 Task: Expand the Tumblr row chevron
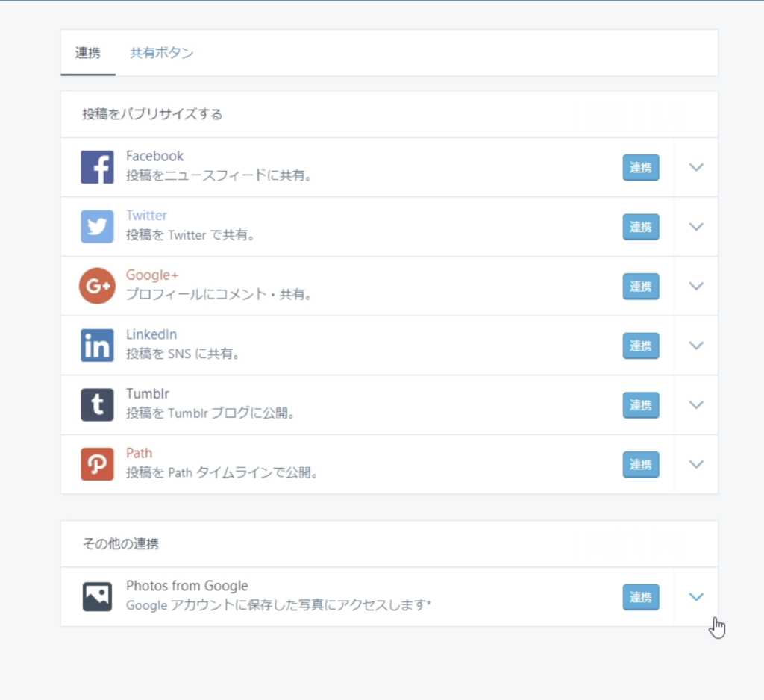click(696, 405)
